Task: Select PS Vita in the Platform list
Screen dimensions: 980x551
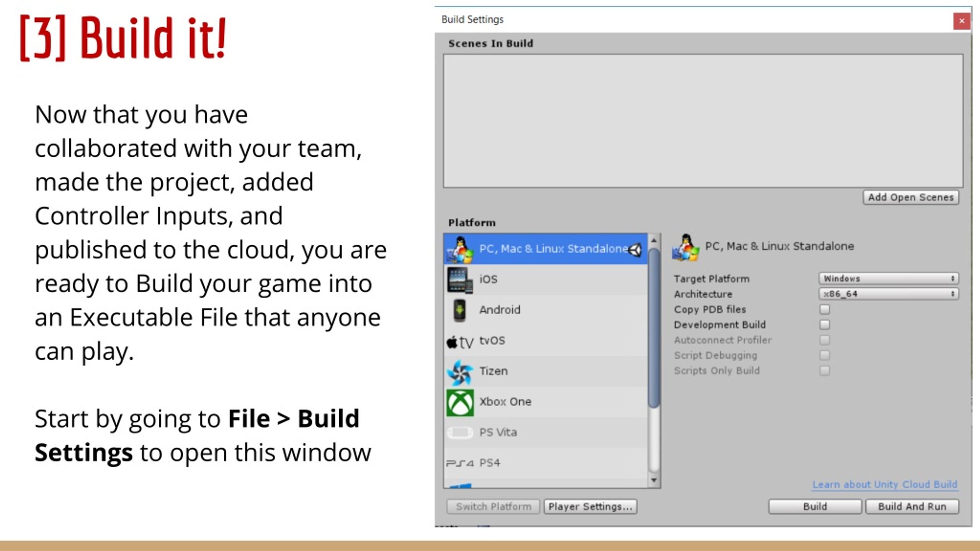Action: (x=546, y=432)
